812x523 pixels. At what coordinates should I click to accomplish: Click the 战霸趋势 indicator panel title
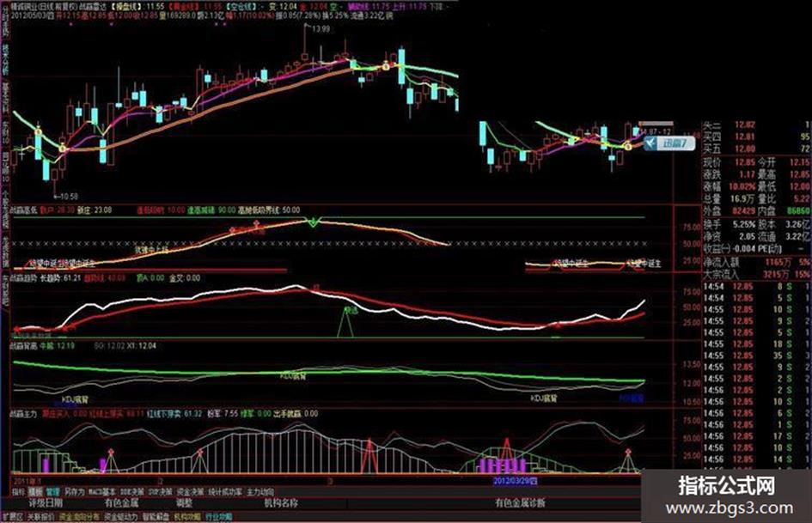[x=23, y=278]
